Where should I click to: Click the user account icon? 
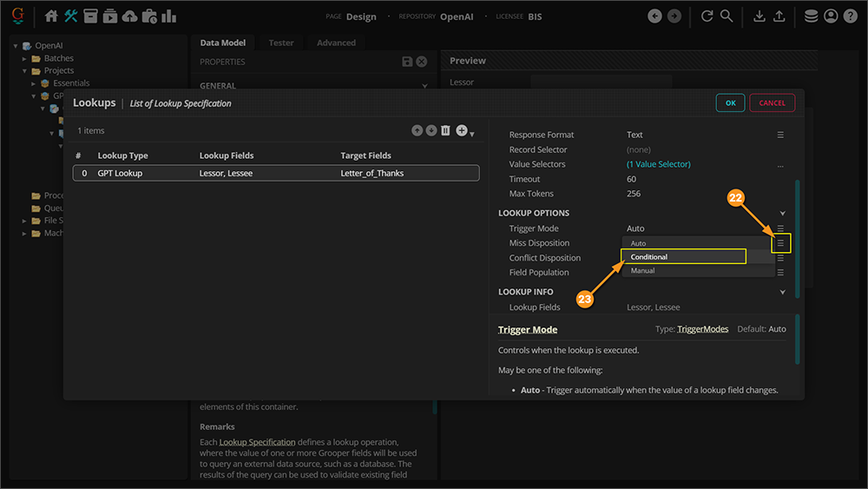[x=831, y=16]
